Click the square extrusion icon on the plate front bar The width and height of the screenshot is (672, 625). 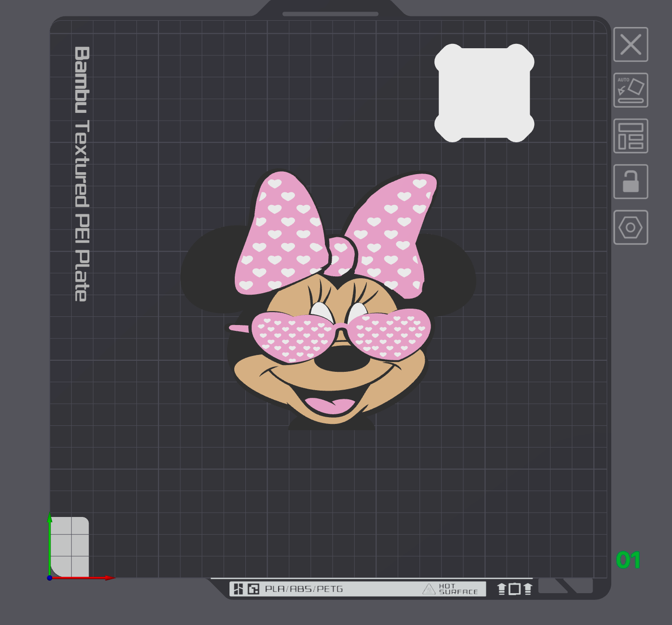click(515, 589)
